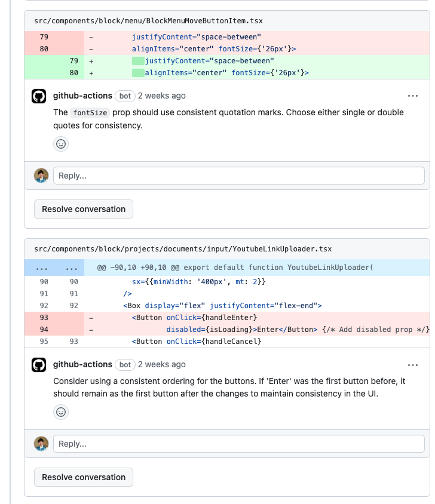Click github-actions avatar on button ordering comment
The width and height of the screenshot is (435, 504).
39,365
